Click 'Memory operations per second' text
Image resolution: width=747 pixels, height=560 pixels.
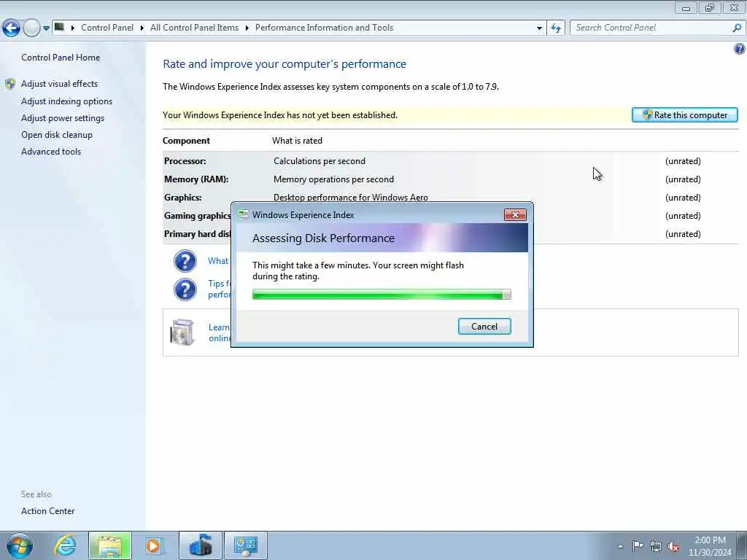click(333, 179)
